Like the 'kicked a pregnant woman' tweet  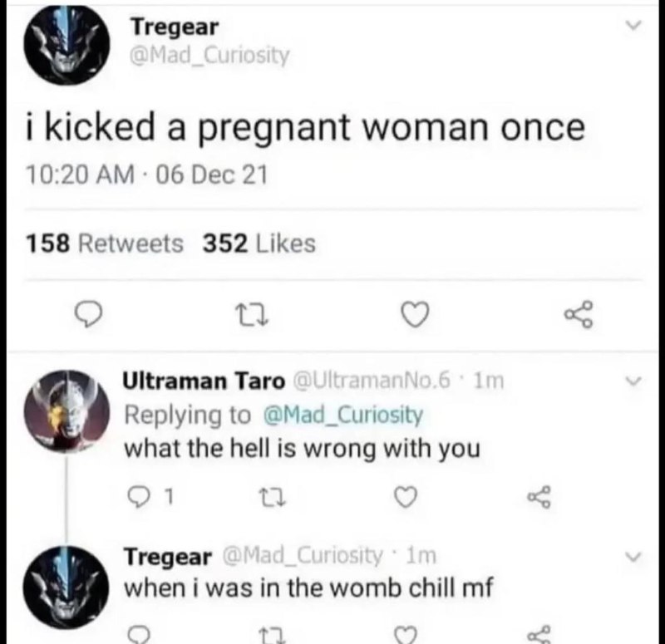(415, 315)
